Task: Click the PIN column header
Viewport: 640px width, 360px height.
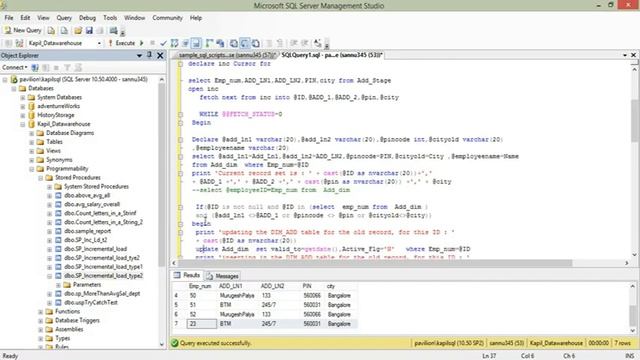Action: point(307,287)
